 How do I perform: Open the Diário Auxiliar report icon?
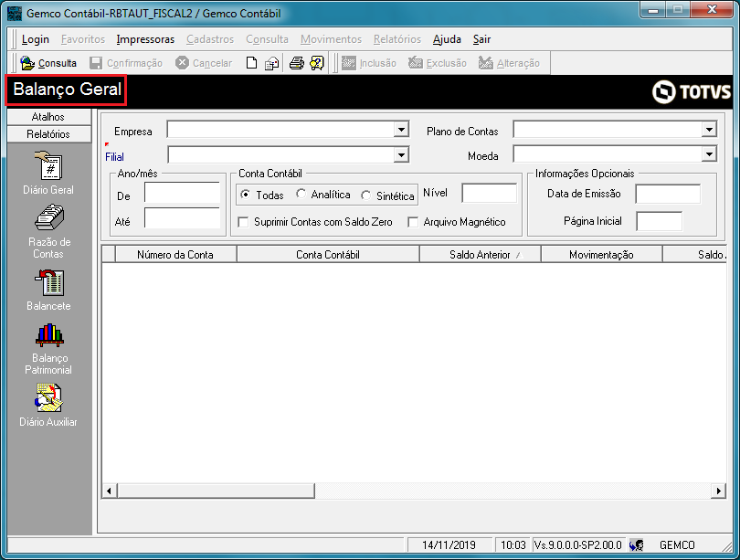coord(48,397)
